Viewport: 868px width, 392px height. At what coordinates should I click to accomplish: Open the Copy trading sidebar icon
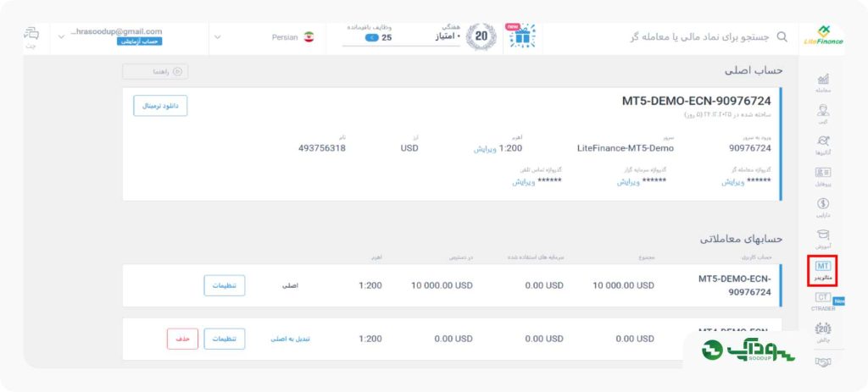(822, 114)
